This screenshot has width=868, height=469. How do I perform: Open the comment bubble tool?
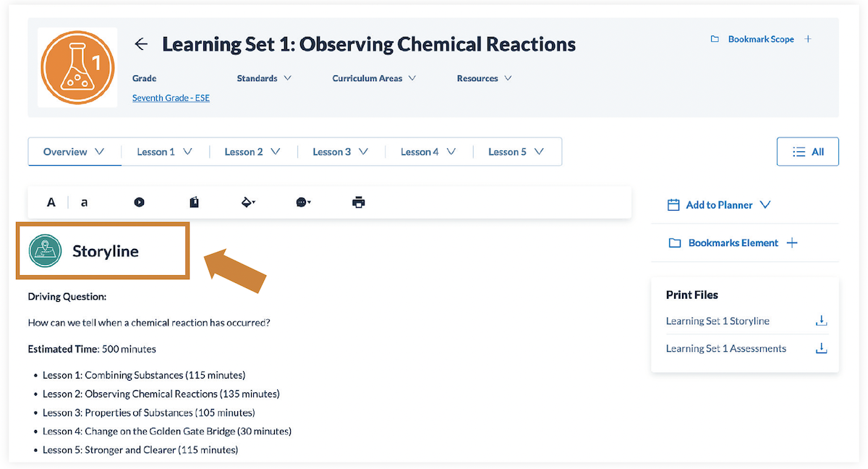point(303,203)
